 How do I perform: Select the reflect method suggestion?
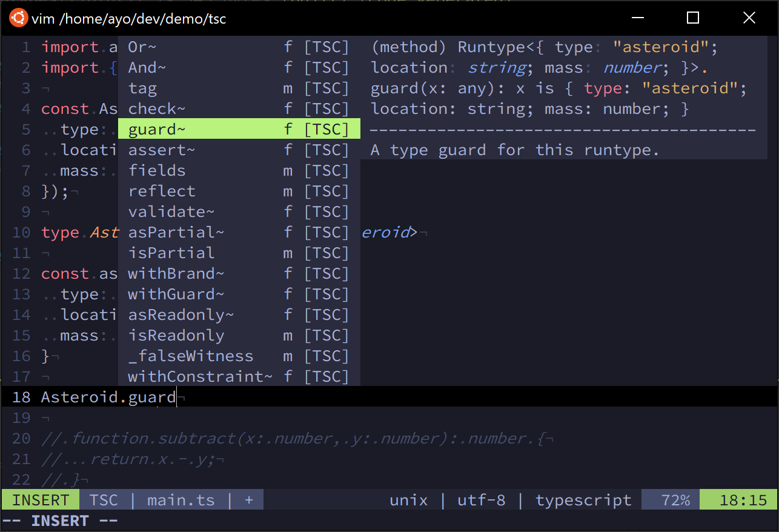(161, 191)
